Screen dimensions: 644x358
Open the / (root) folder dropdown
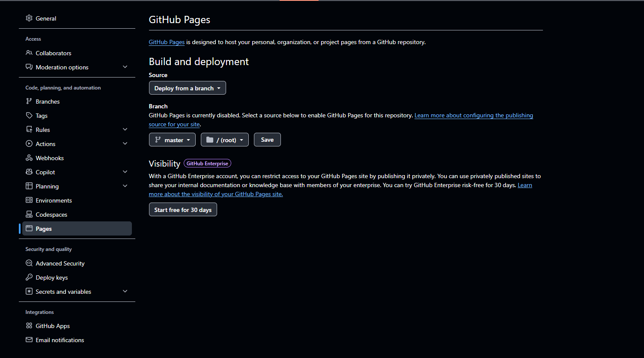pyautogui.click(x=225, y=140)
